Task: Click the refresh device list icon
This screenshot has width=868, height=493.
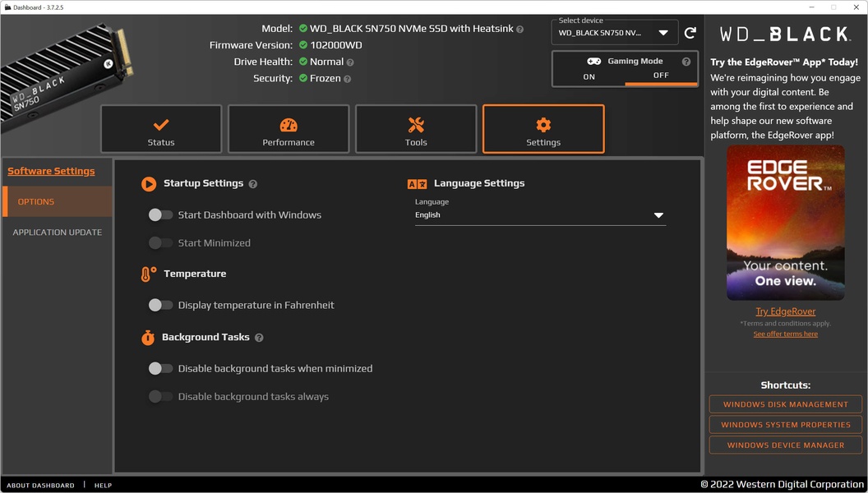Action: pos(690,33)
